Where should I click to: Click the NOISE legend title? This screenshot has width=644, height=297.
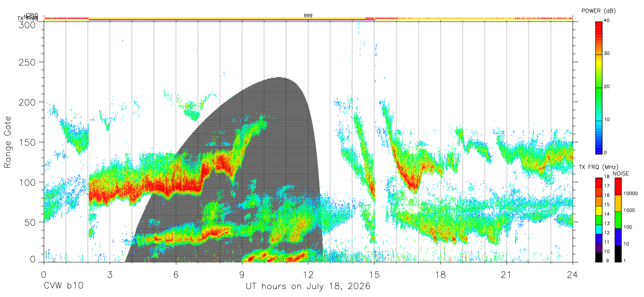click(x=621, y=173)
